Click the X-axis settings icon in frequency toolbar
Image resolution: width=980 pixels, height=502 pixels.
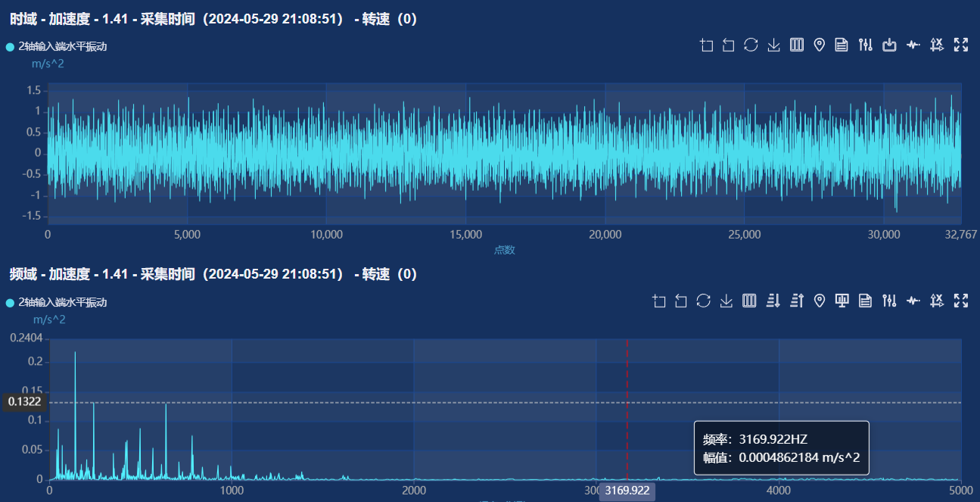click(937, 301)
